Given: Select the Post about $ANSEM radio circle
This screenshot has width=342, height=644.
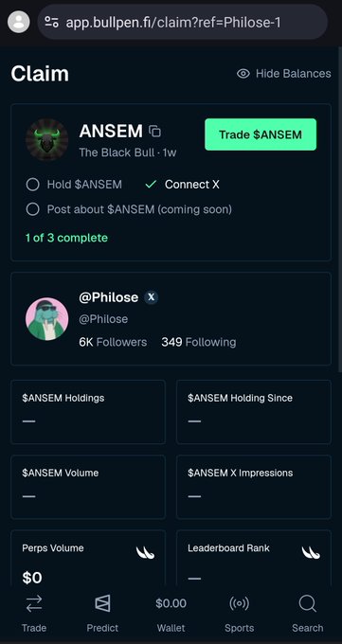Looking at the screenshot, I should coord(32,209).
